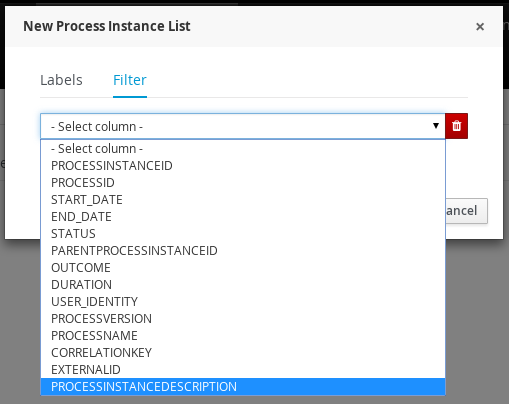This screenshot has width=509, height=404.
Task: Choose the '- Select column -' placeholder option
Action: coord(243,149)
